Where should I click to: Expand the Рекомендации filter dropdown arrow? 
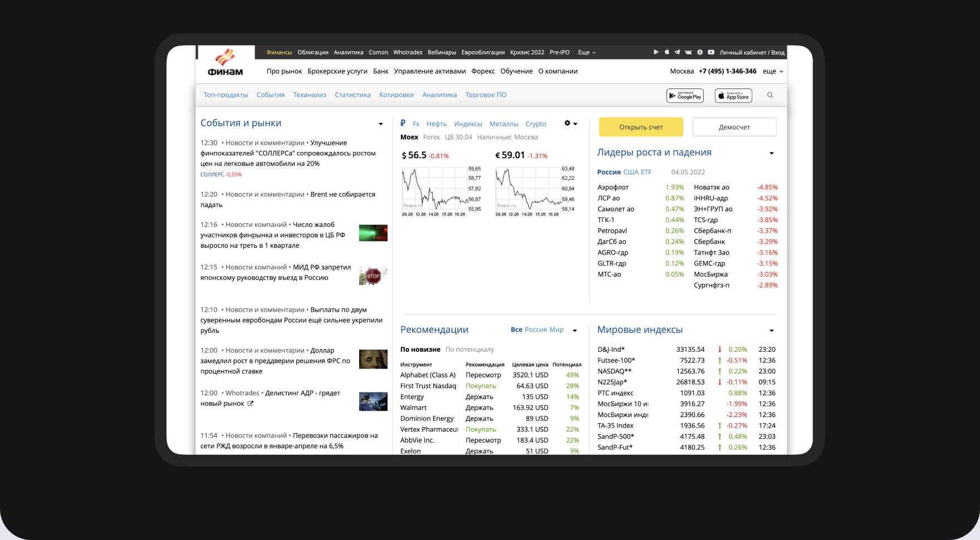575,331
